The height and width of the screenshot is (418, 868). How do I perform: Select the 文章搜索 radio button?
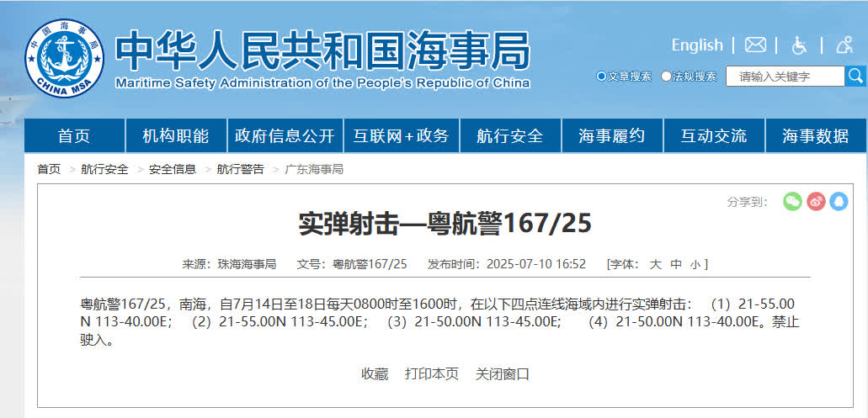pyautogui.click(x=601, y=77)
